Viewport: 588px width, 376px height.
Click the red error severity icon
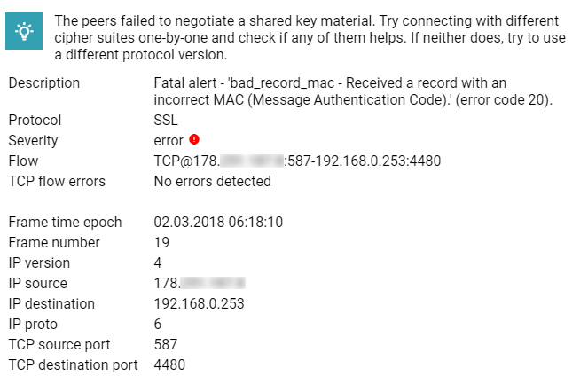coord(194,139)
